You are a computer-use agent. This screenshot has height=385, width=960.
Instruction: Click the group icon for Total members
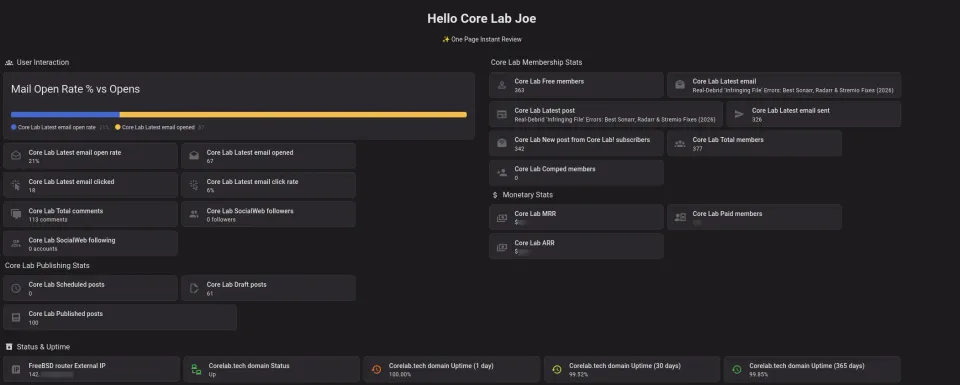(x=680, y=143)
